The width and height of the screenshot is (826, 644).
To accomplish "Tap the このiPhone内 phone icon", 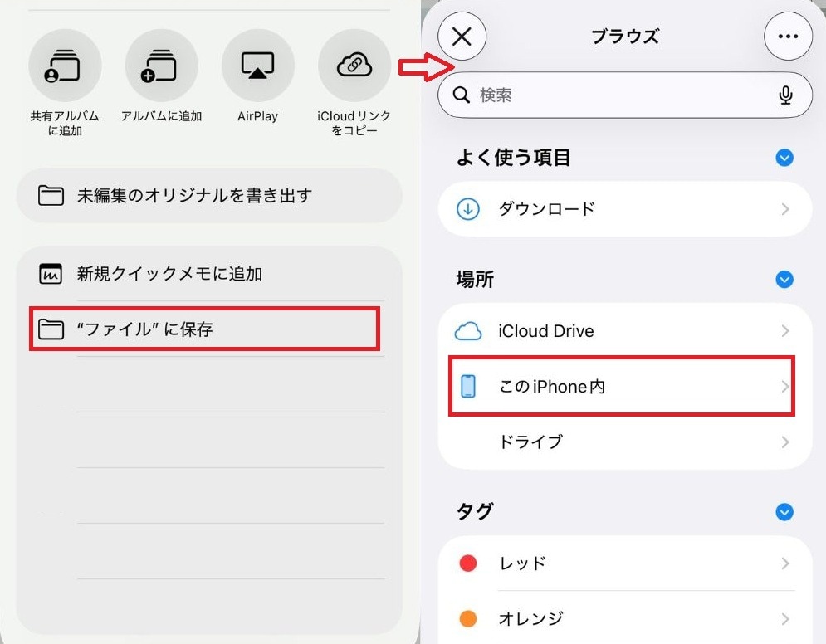I will pos(470,386).
